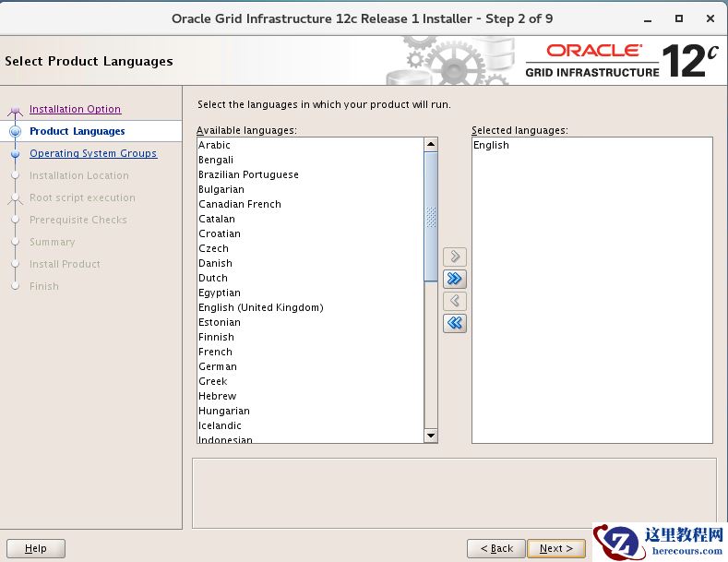Select Dutch in Available languages
This screenshot has height=562, width=728.
[310, 278]
